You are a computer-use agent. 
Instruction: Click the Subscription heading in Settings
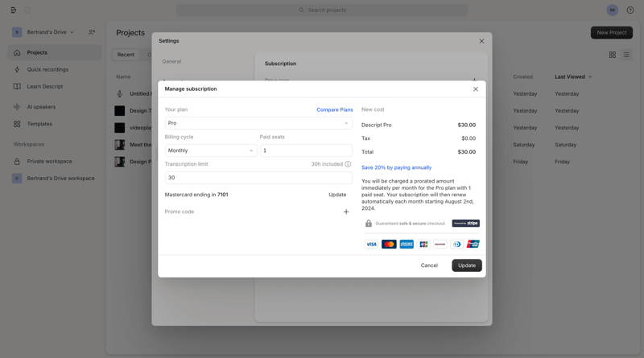(x=280, y=64)
